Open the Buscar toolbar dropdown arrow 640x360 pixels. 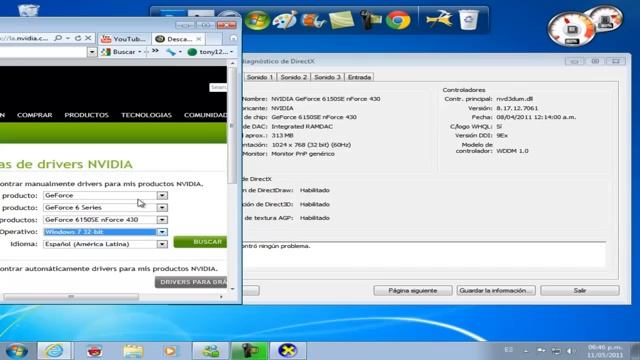pos(140,52)
